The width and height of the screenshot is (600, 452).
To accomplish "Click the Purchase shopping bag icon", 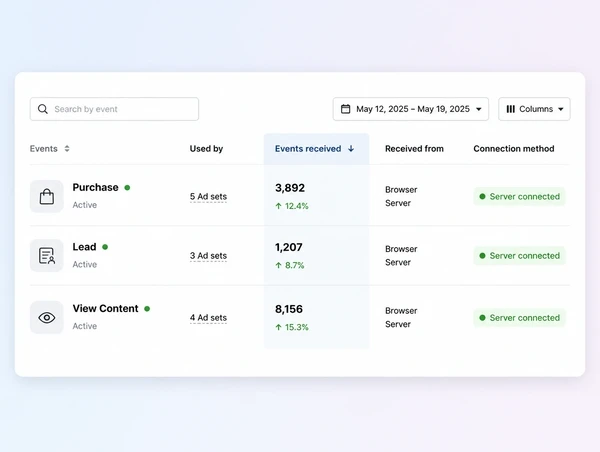I will pyautogui.click(x=47, y=196).
